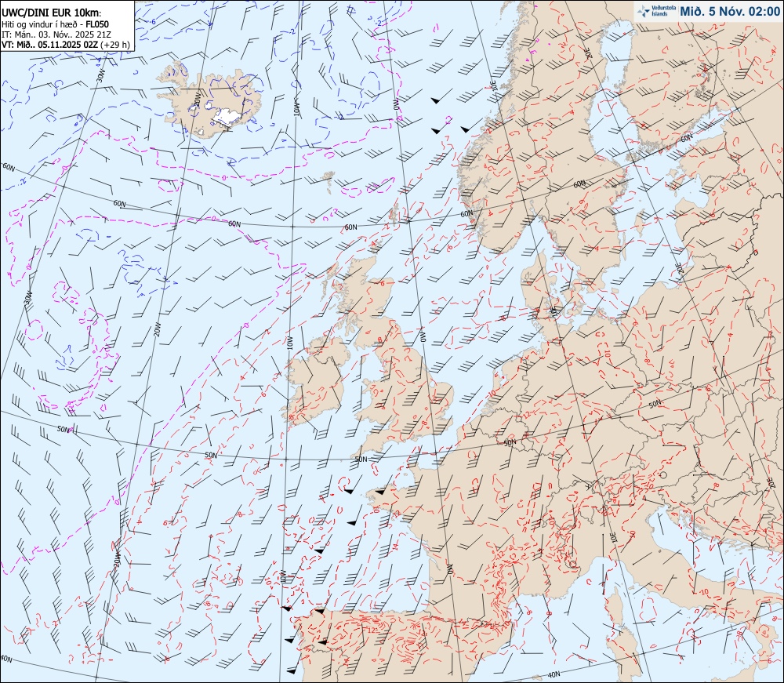The width and height of the screenshot is (784, 683).
Task: Click the 40N latitude label near Sardinia
Action: 554,675
